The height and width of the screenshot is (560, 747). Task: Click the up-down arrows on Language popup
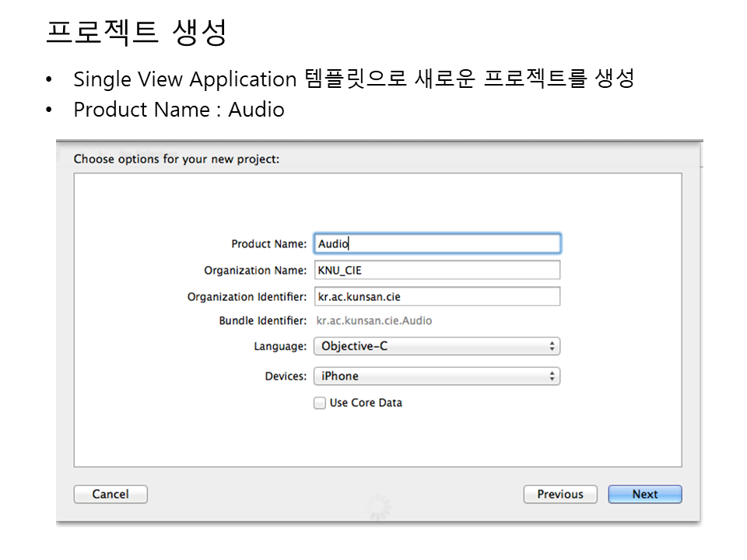coord(552,346)
